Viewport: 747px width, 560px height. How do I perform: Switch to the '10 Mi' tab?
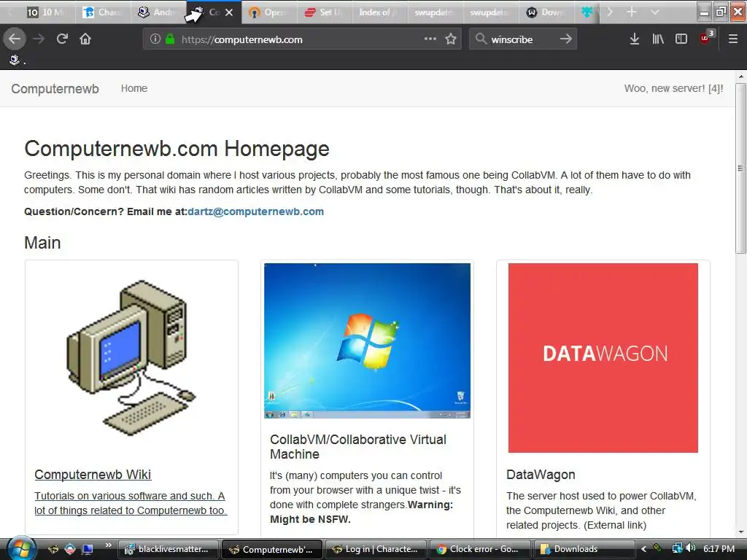coord(46,12)
